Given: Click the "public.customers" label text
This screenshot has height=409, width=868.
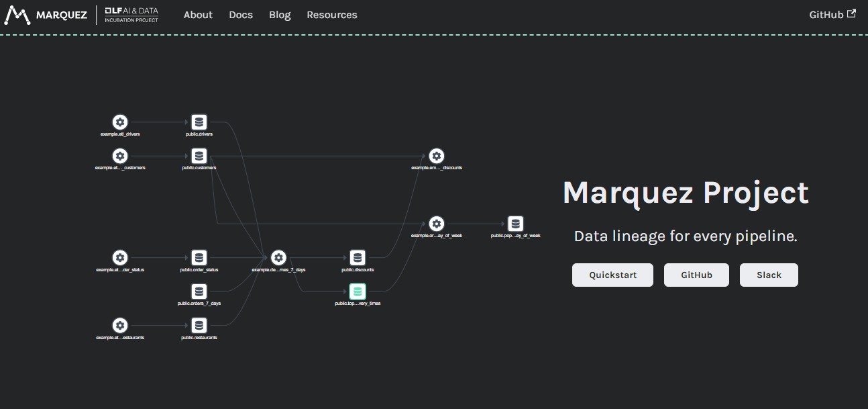Looking at the screenshot, I should click(x=199, y=168).
